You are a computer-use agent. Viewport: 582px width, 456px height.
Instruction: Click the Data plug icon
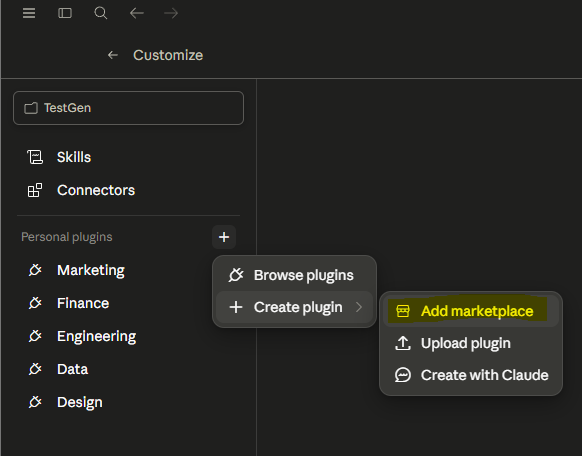pyautogui.click(x=35, y=369)
